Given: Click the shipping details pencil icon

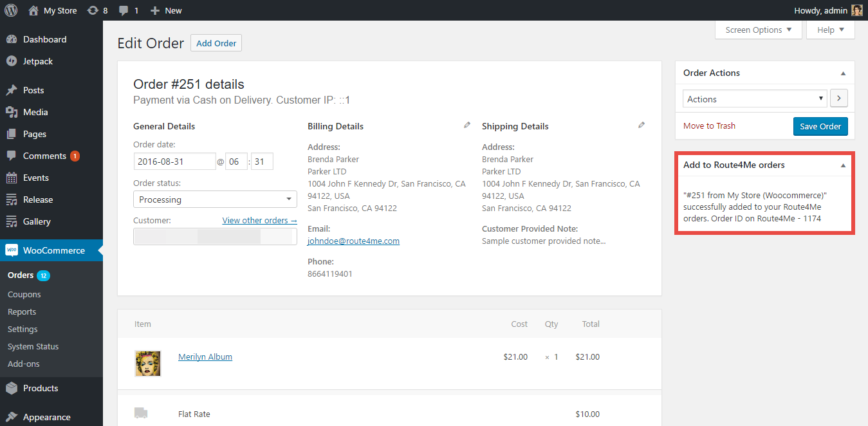Looking at the screenshot, I should pyautogui.click(x=642, y=125).
